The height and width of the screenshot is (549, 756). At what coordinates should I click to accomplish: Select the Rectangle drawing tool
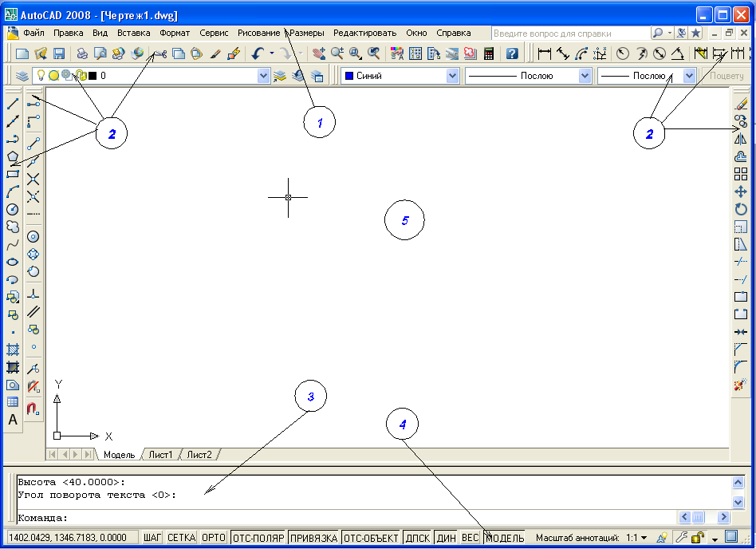[13, 174]
